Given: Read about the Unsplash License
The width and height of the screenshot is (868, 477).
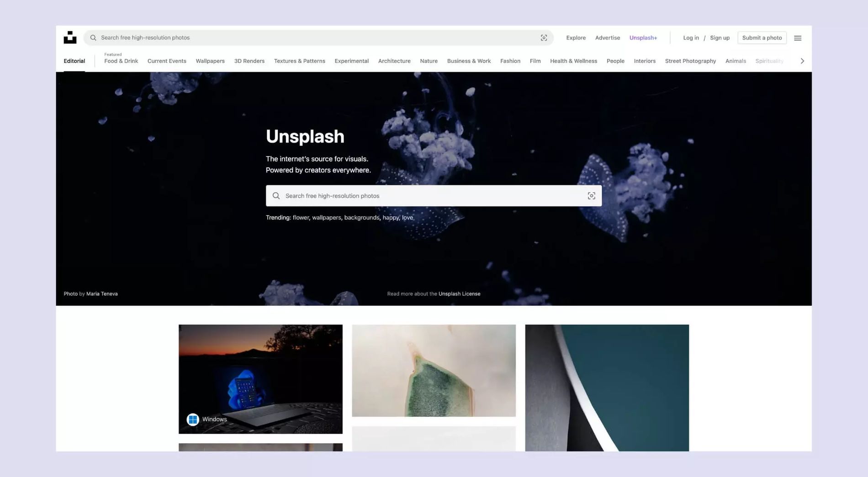Looking at the screenshot, I should 459,294.
